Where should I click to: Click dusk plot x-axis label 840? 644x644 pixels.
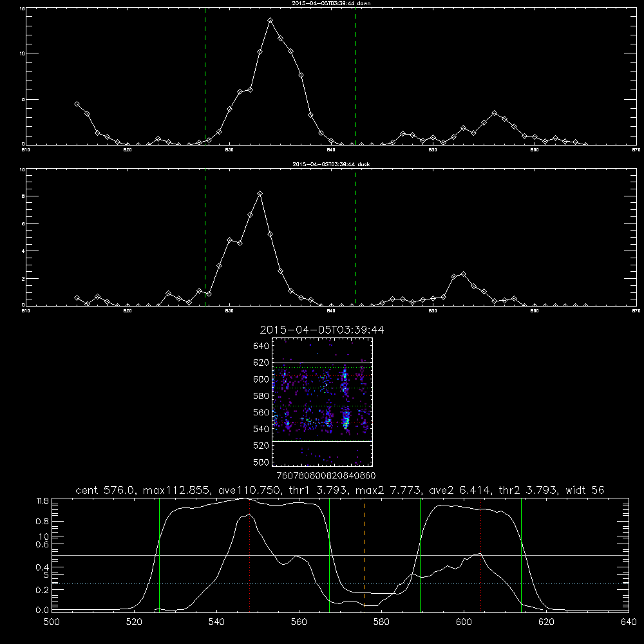pyautogui.click(x=331, y=311)
